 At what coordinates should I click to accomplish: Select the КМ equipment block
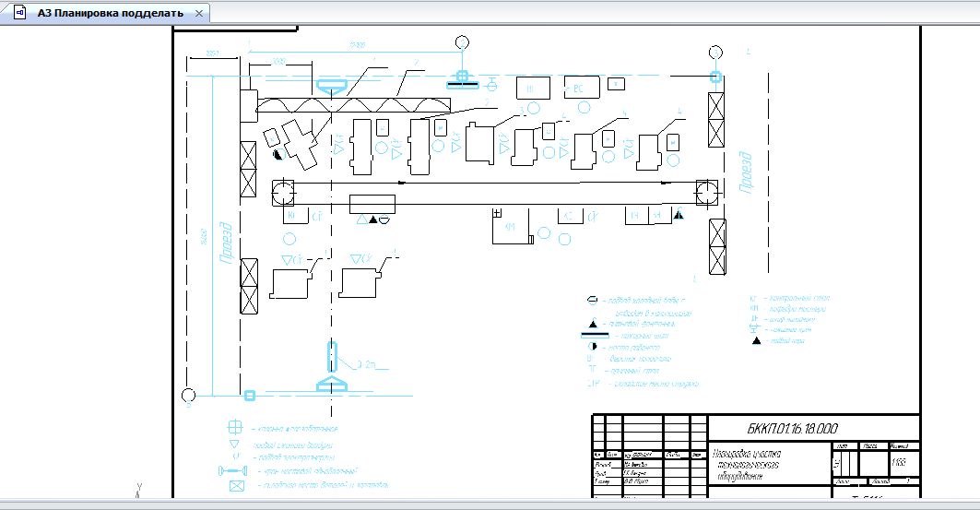click(x=512, y=227)
